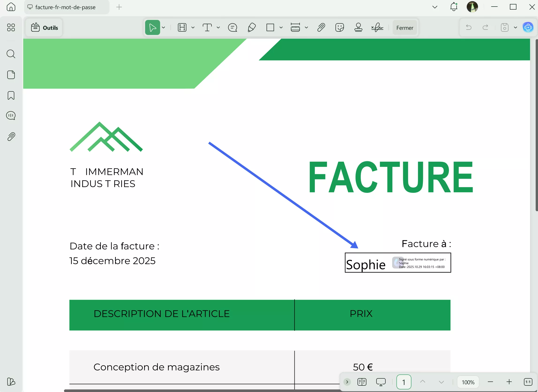Select the highlighter pencil tool

(252, 27)
